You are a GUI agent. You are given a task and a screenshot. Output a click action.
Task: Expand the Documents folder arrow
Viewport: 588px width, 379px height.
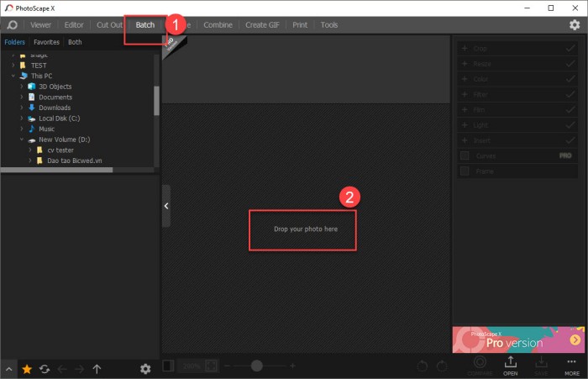pos(22,97)
